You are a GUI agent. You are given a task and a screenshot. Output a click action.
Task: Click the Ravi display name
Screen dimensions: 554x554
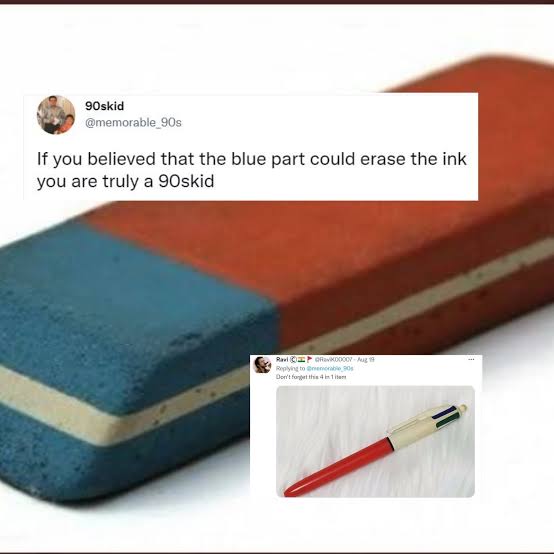pyautogui.click(x=282, y=359)
